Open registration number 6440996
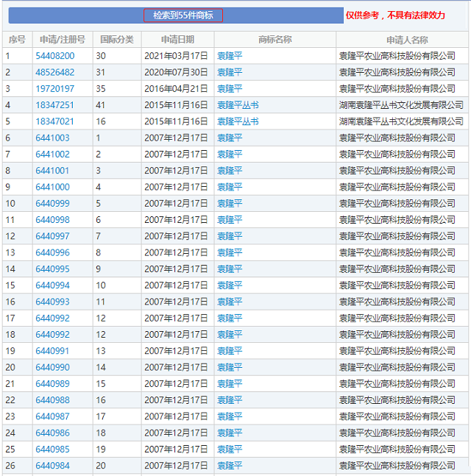471x476 pixels. pos(52,252)
